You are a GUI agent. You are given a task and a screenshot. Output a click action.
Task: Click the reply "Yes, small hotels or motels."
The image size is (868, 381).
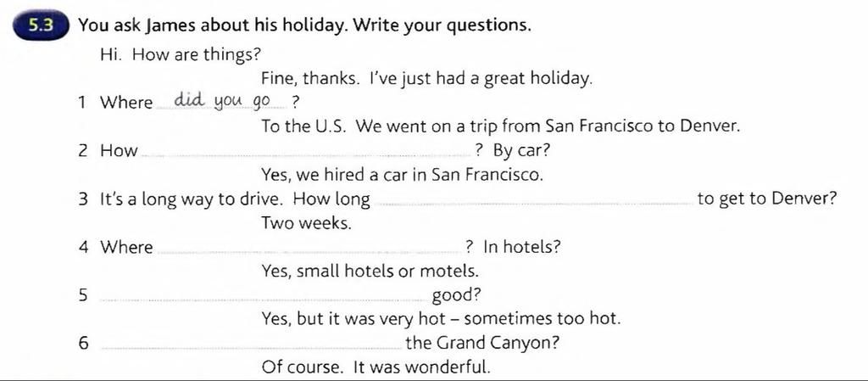(x=370, y=271)
